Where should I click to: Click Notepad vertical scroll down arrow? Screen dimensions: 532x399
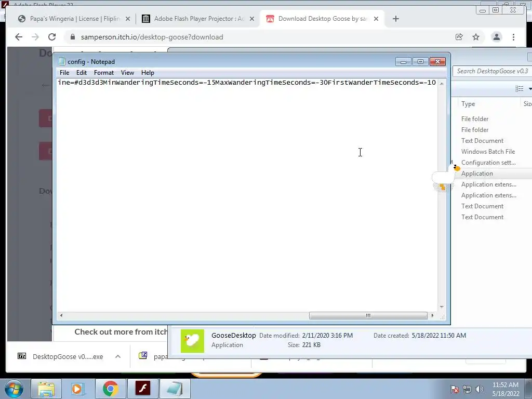[x=442, y=307]
